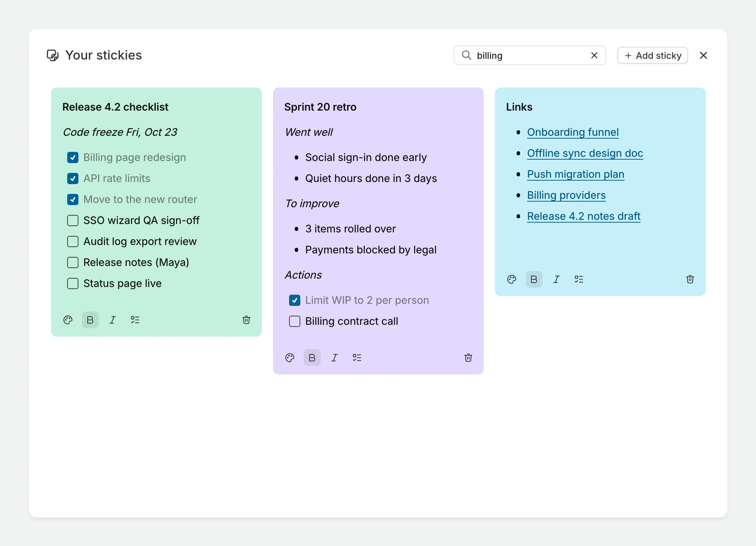756x546 pixels.
Task: Clear the billing search query
Action: pos(594,55)
